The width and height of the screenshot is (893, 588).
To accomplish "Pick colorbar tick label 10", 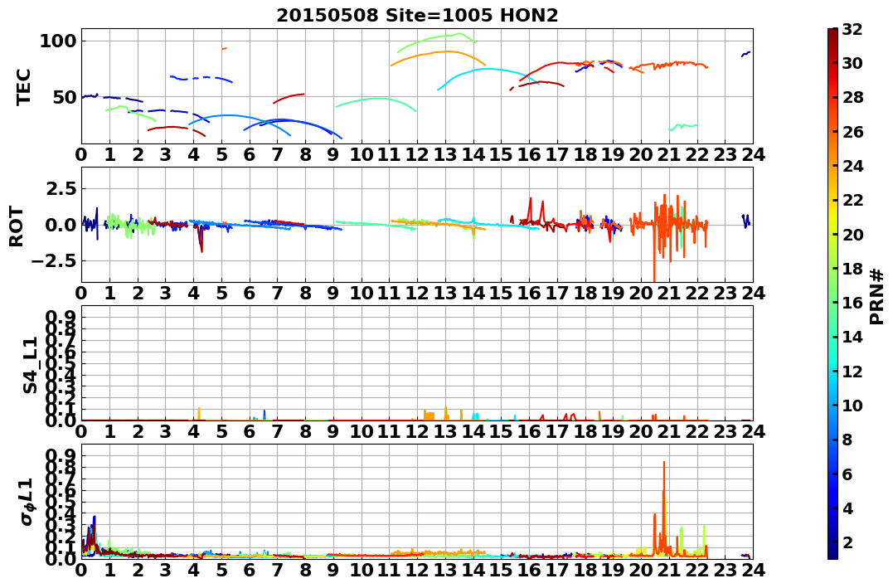I will click(852, 405).
